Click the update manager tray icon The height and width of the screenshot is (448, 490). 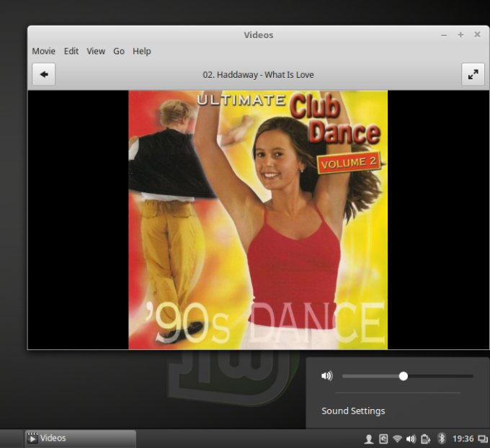pos(383,439)
